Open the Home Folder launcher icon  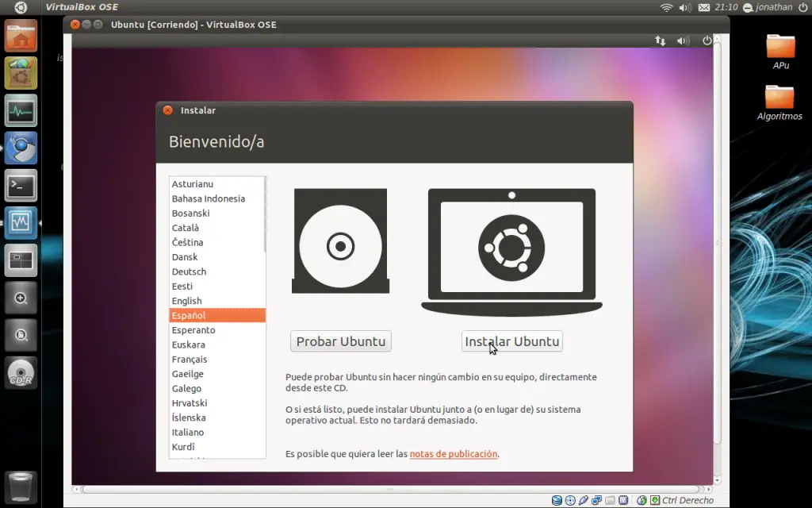click(21, 36)
